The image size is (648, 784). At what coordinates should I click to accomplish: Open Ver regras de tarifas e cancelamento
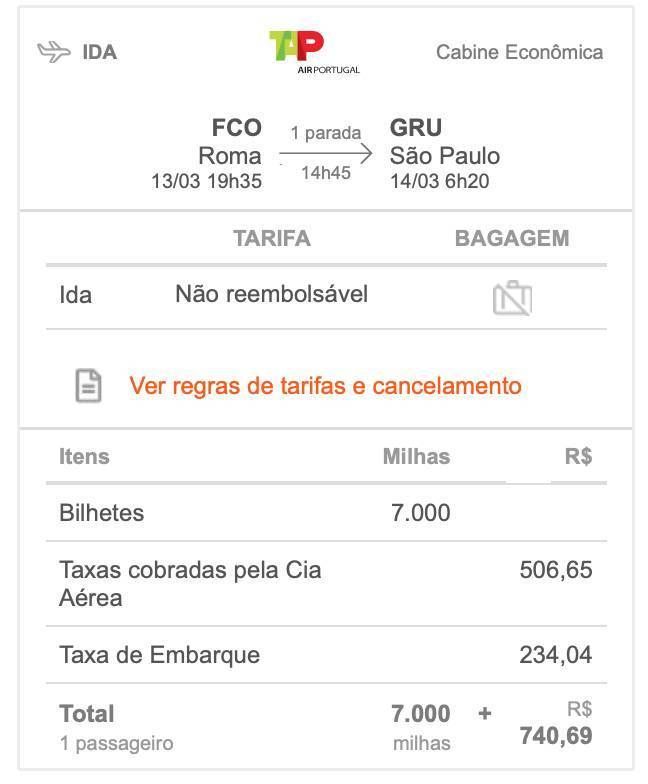point(326,386)
